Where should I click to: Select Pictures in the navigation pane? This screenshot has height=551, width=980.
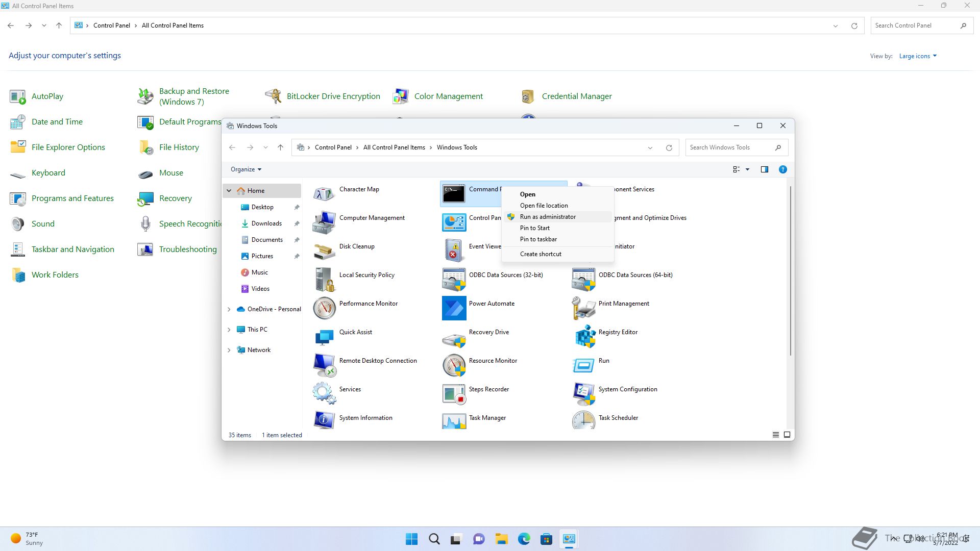pyautogui.click(x=262, y=256)
